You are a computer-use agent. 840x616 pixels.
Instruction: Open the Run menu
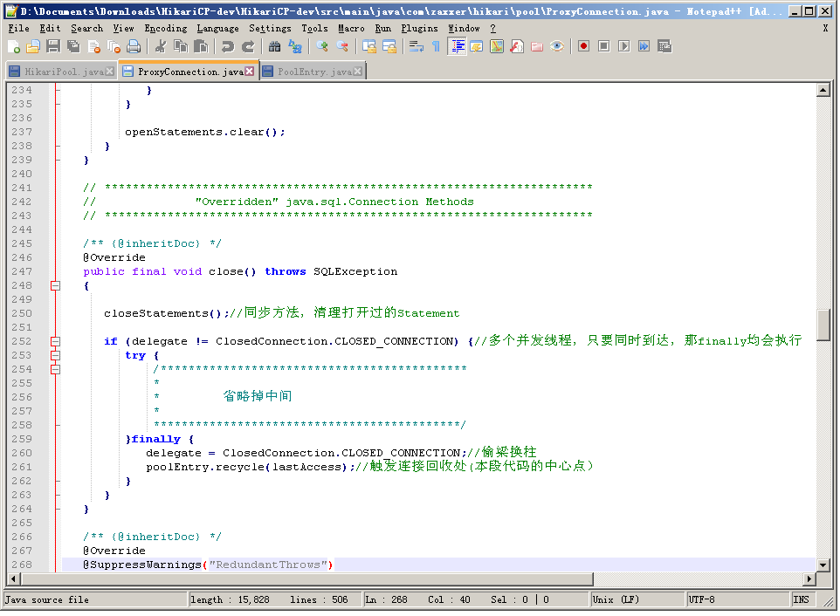click(382, 29)
